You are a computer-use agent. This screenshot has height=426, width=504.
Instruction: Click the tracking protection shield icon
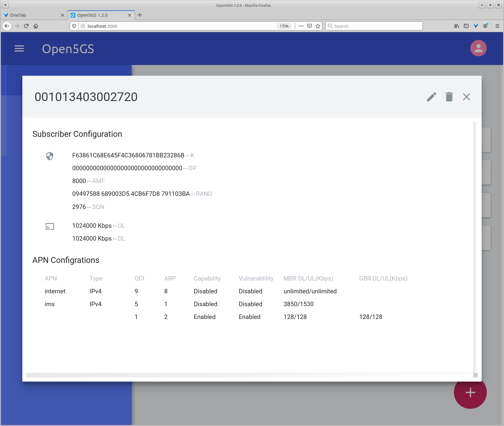[74, 26]
